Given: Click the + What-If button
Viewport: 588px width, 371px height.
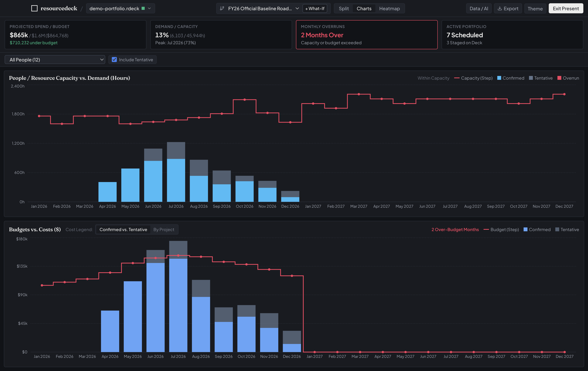Looking at the screenshot, I should pyautogui.click(x=315, y=8).
